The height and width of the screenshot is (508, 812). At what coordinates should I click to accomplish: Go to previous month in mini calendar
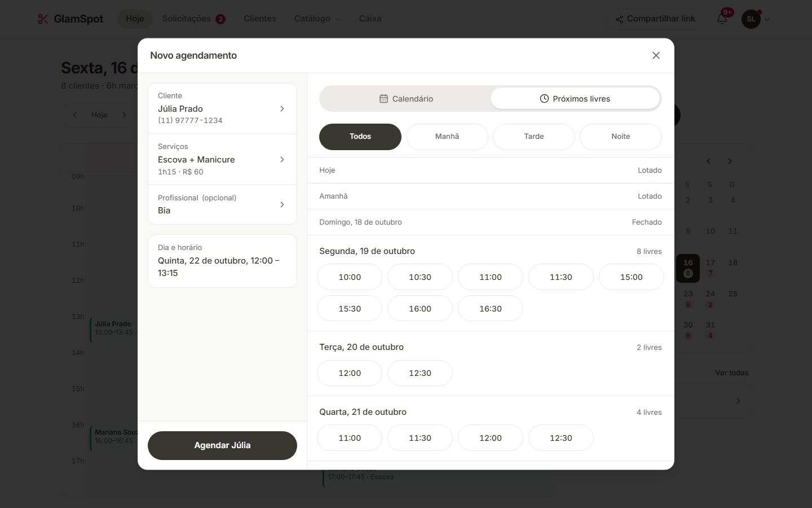point(709,161)
